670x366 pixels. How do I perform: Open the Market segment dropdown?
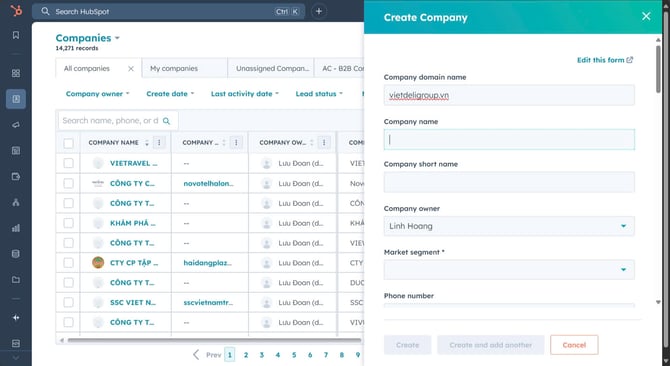[x=509, y=269]
